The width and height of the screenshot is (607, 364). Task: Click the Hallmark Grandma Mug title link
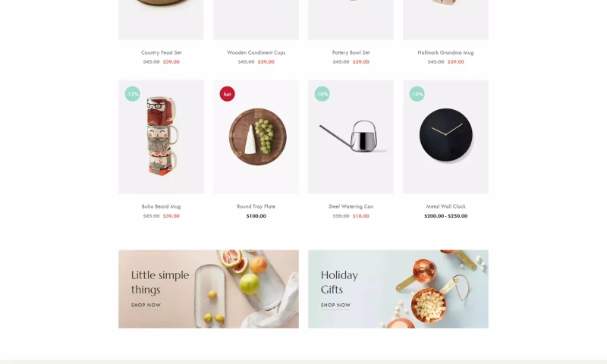tap(445, 52)
